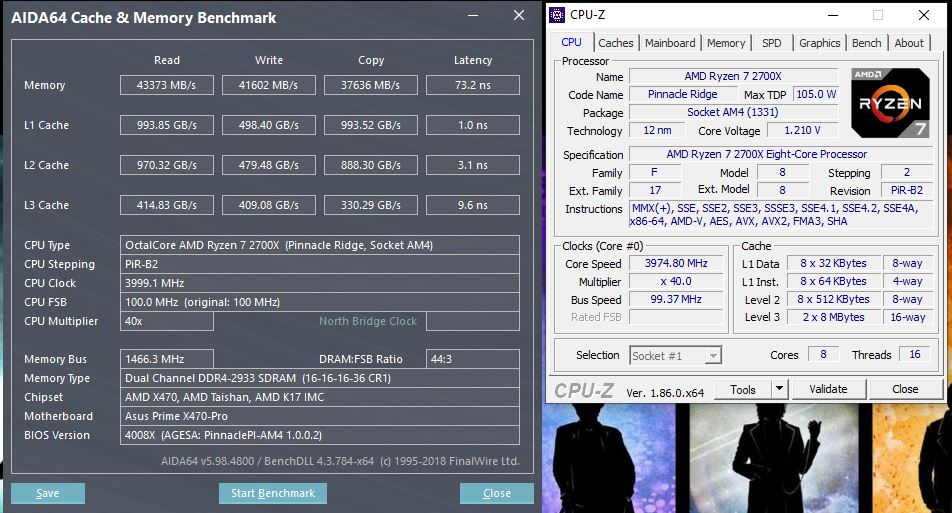952x513 pixels.
Task: Click the Package Socket AM4 (1331) field
Action: coord(733,112)
